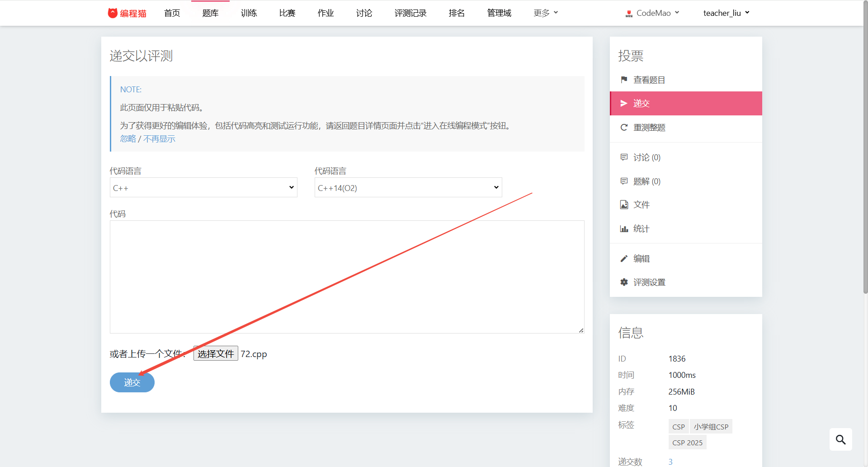Image resolution: width=868 pixels, height=467 pixels.
Task: Click the 编程猫 logo icon
Action: [113, 13]
